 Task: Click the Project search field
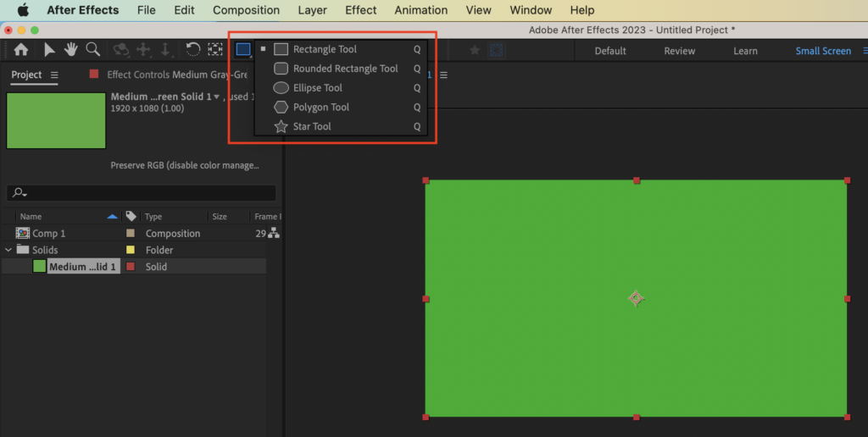click(144, 193)
